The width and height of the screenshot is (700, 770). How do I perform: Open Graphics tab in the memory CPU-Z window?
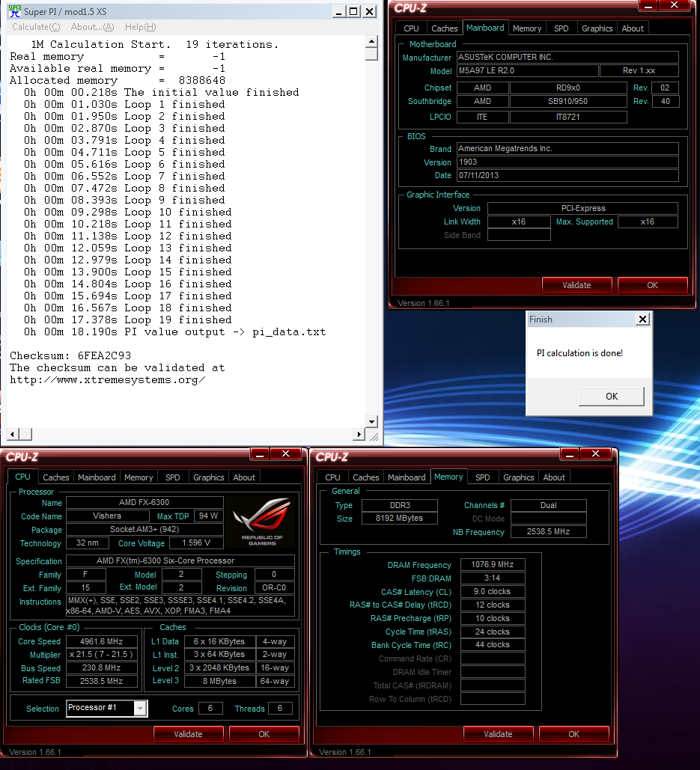518,477
